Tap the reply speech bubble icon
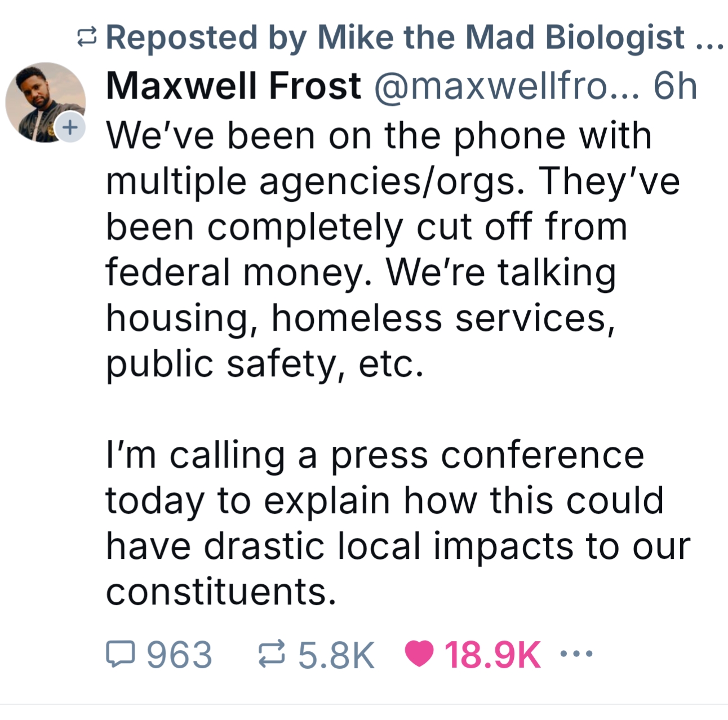 click(x=121, y=654)
